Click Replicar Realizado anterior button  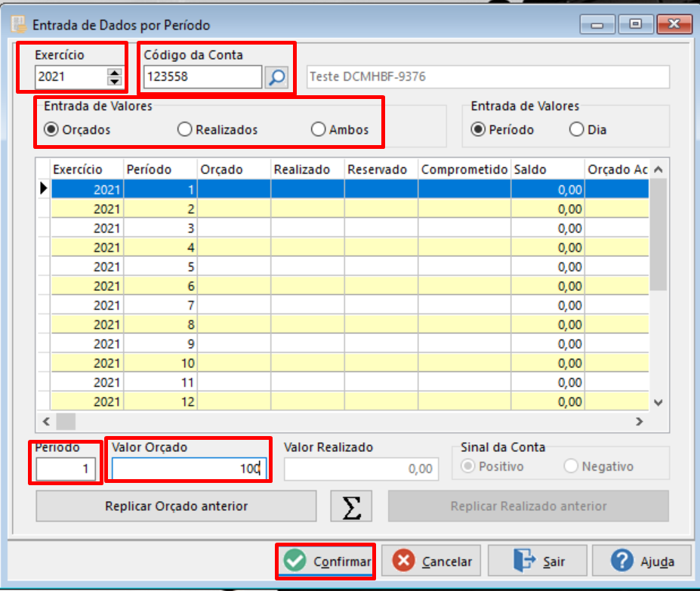point(528,506)
